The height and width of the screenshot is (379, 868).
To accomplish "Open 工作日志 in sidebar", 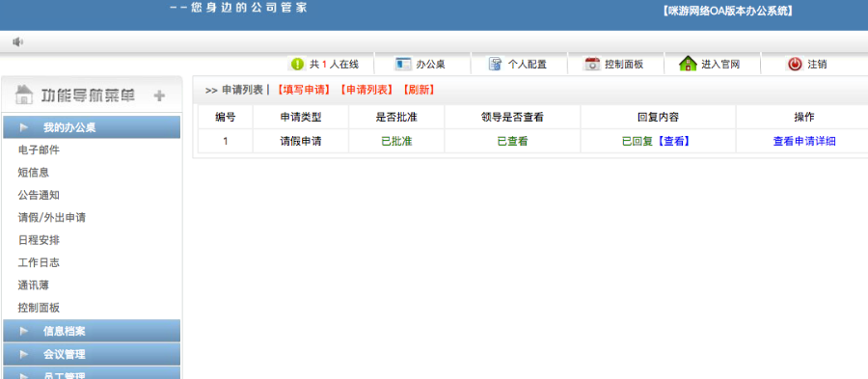I will click(x=39, y=263).
